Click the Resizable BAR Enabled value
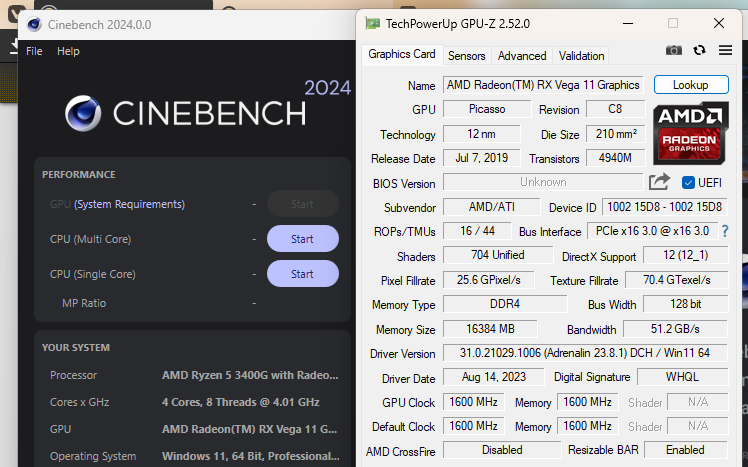 pyautogui.click(x=686, y=450)
